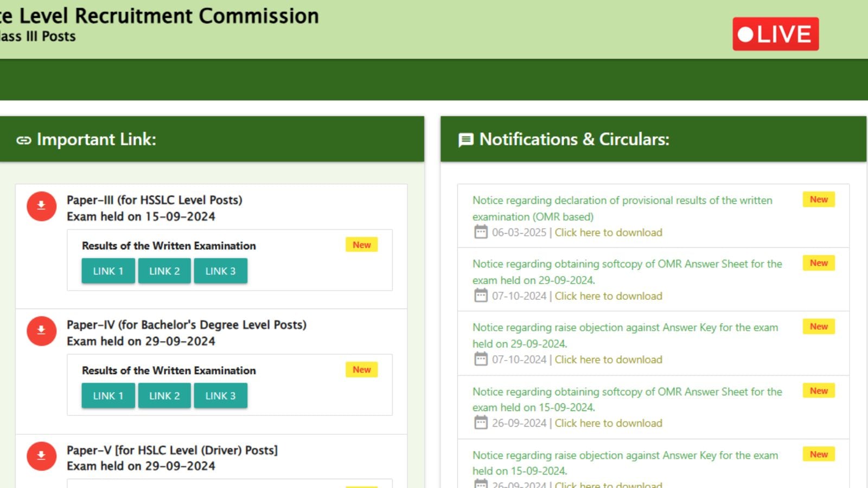868x488 pixels.
Task: Open OMR softcopy notice for 15-09-2024 exam
Action: click(627, 391)
